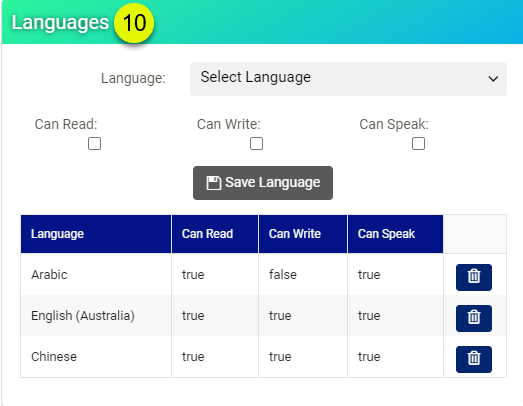Click the dropdown chevron arrow

point(493,79)
